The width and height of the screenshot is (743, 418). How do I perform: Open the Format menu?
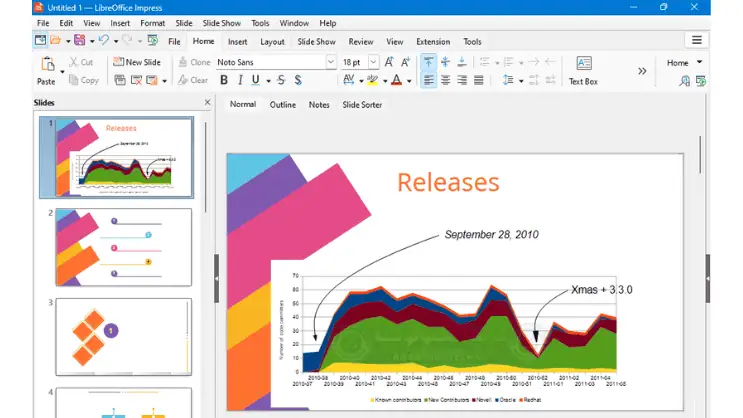pyautogui.click(x=153, y=23)
